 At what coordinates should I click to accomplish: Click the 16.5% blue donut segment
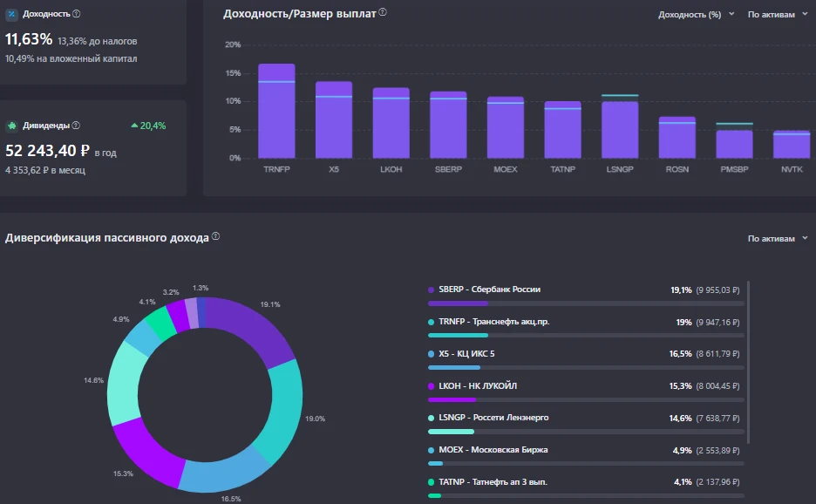[224, 473]
